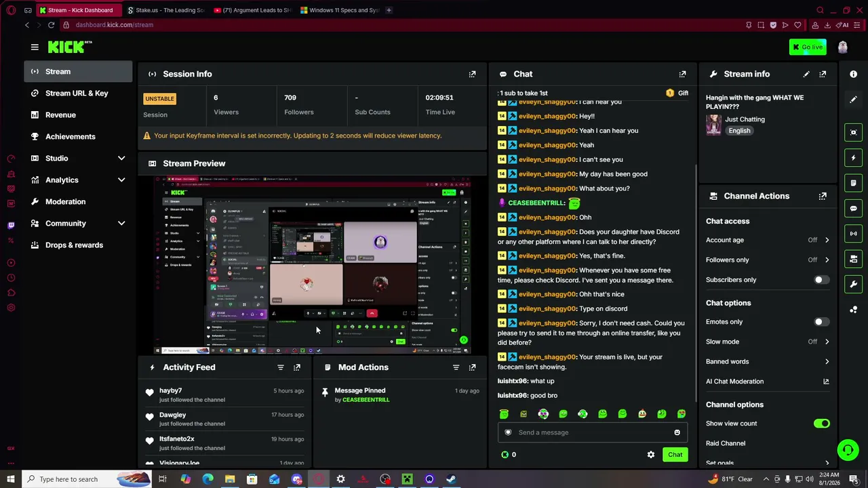Open Mod Actions filter options
Image resolution: width=868 pixels, height=488 pixels.
click(456, 367)
